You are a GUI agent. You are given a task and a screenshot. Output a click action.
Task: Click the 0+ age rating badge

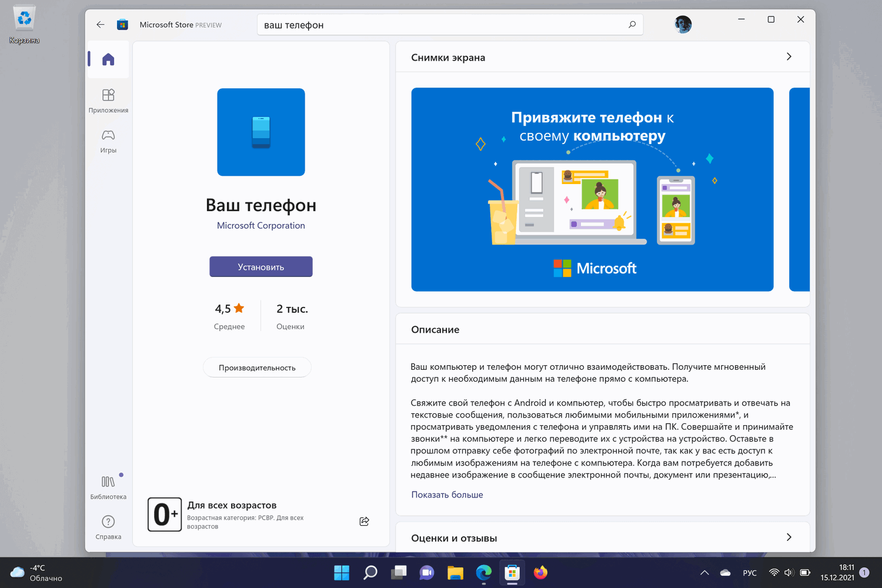click(165, 514)
